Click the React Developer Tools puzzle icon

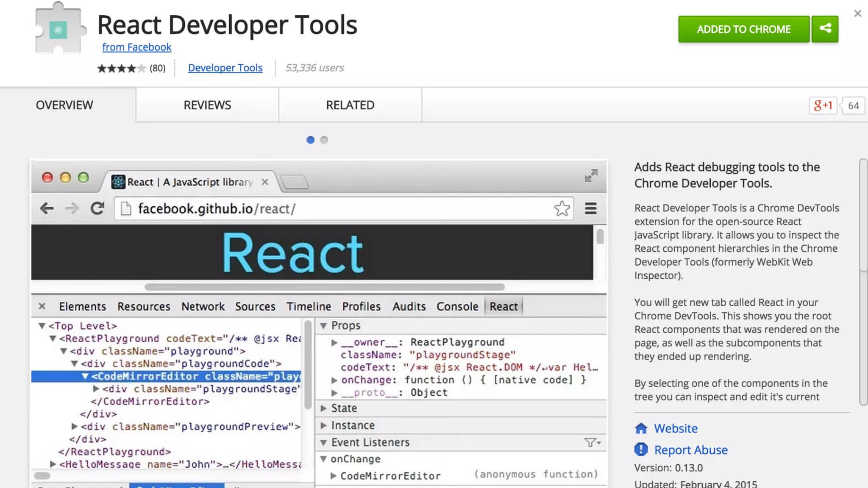59,30
